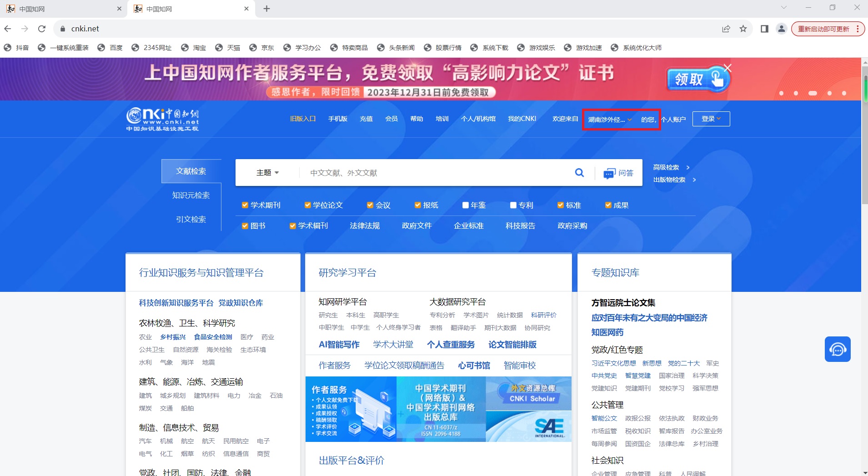The image size is (868, 476).
Task: Uncheck the 会议 checkbox
Action: coord(370,205)
